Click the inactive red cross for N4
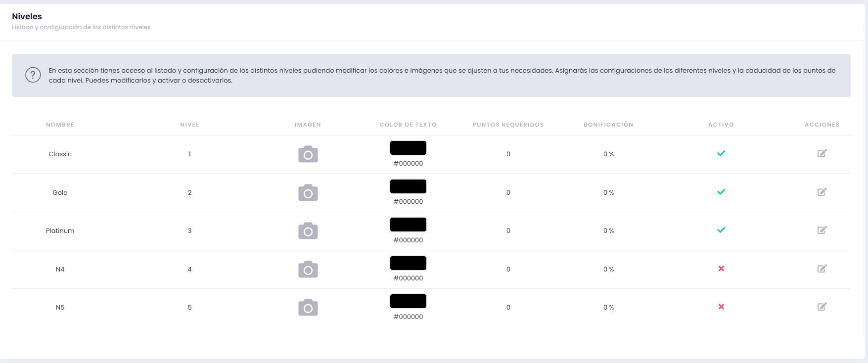 721,269
